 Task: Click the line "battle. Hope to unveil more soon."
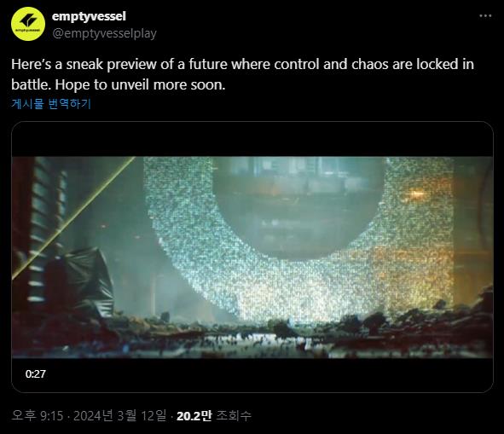coord(119,85)
